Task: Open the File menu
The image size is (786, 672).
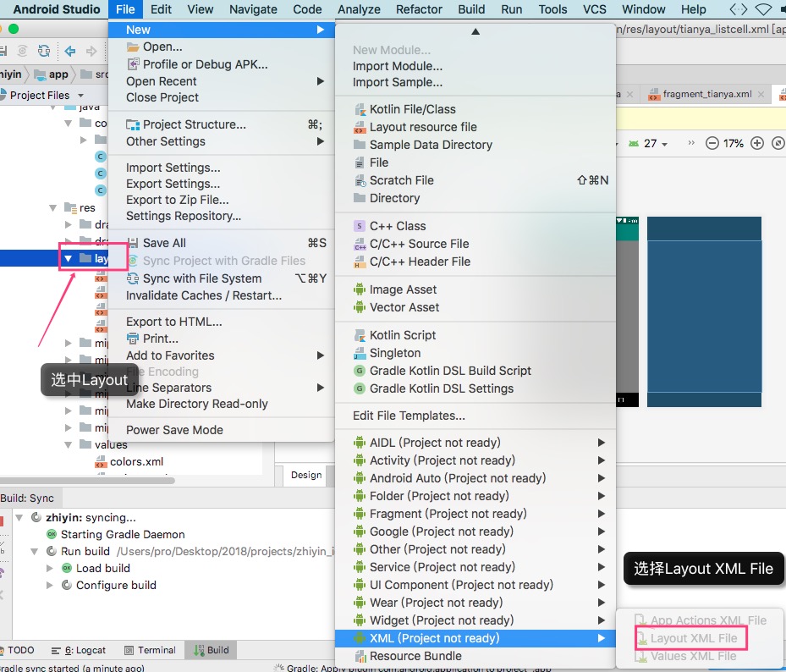Action: (x=125, y=9)
